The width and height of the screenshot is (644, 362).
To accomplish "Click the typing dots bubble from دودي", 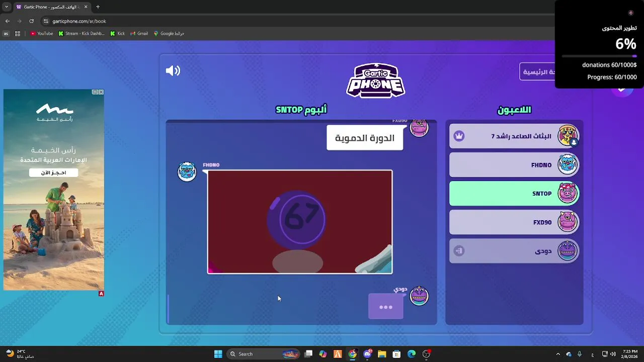I will (386, 307).
